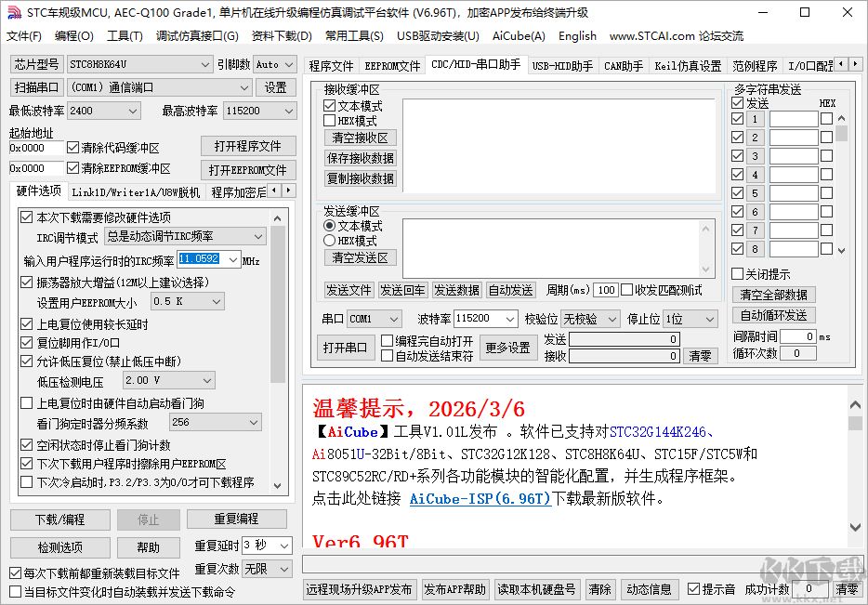This screenshot has height=605, width=868.
Task: Open the AiCube(A) menu
Action: click(x=518, y=36)
